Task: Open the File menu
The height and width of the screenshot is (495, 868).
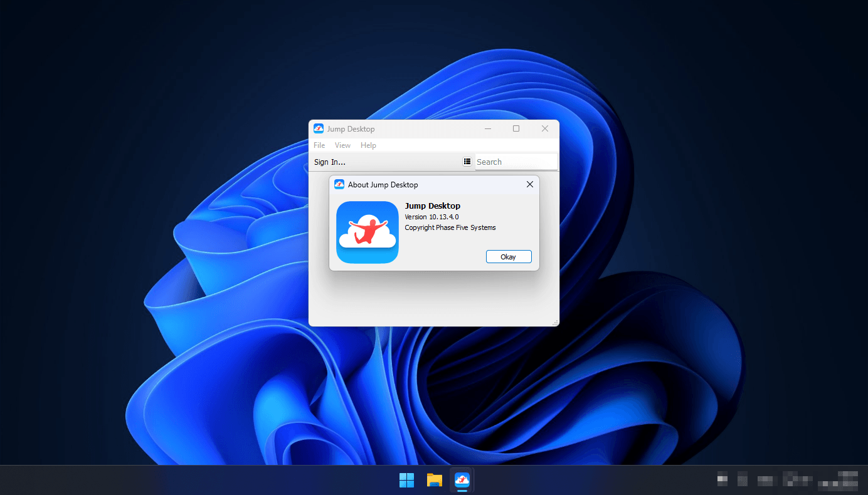Action: pyautogui.click(x=319, y=145)
